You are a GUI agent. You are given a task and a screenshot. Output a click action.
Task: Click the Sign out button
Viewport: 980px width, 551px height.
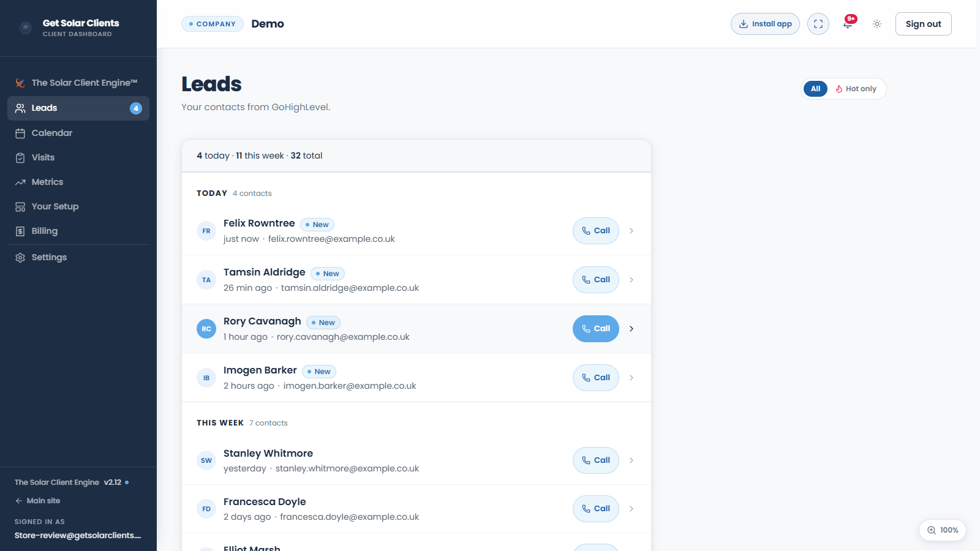click(x=923, y=24)
